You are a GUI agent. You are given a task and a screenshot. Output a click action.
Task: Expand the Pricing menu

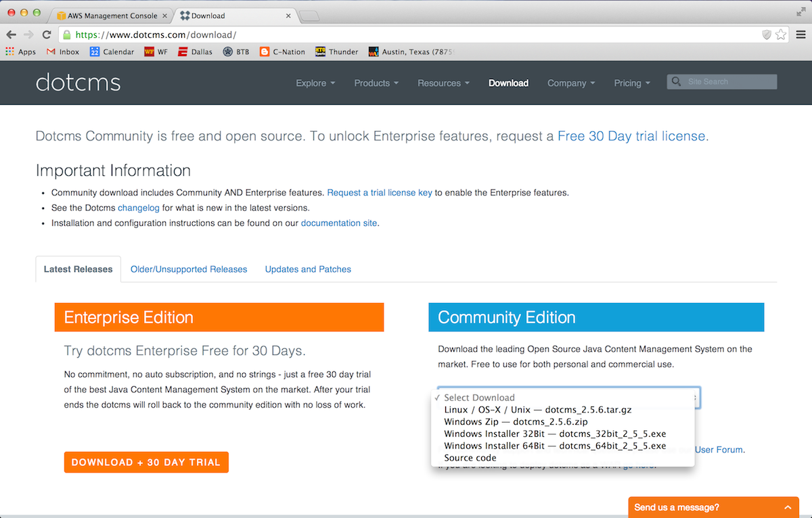(x=632, y=83)
